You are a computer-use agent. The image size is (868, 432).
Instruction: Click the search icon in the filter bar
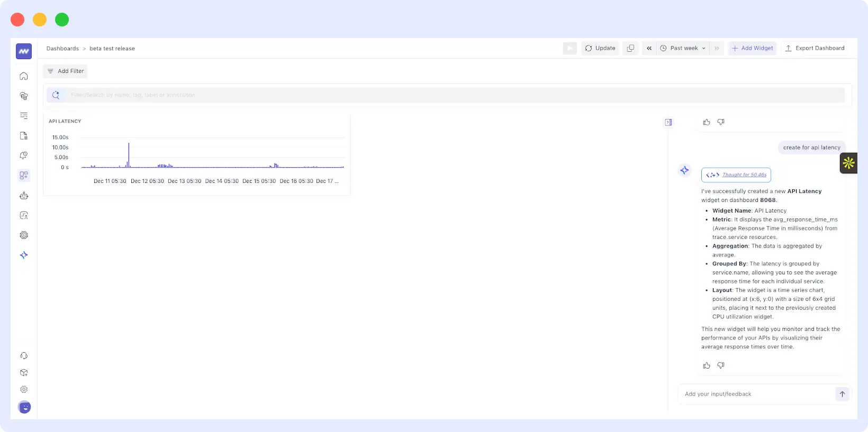pos(56,95)
